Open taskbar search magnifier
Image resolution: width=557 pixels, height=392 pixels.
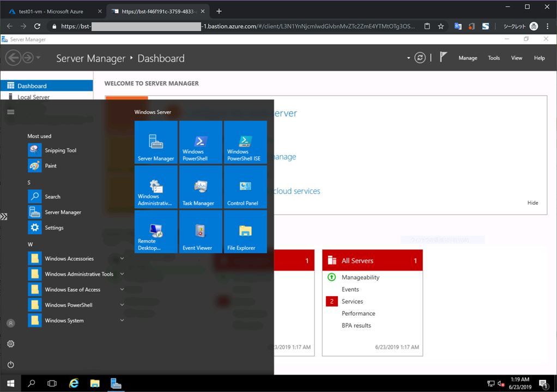[31, 383]
